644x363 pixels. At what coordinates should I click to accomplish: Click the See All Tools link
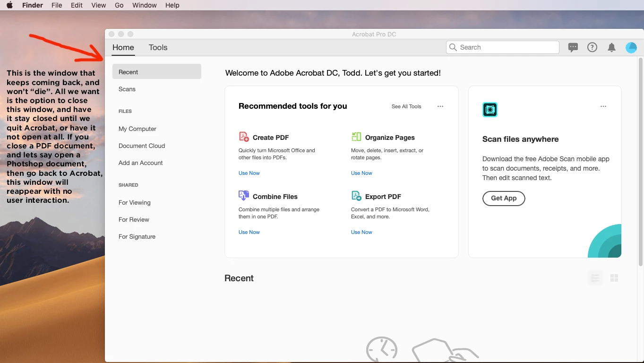406,106
